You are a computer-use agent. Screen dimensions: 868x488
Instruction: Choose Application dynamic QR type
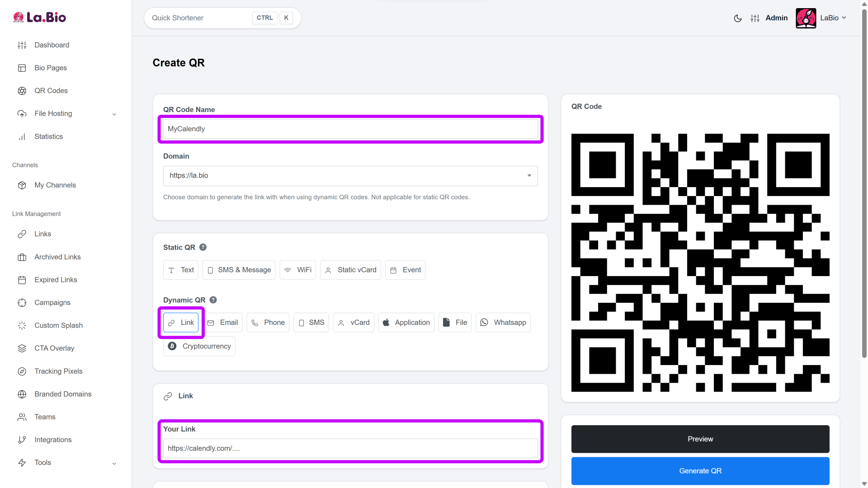point(406,323)
